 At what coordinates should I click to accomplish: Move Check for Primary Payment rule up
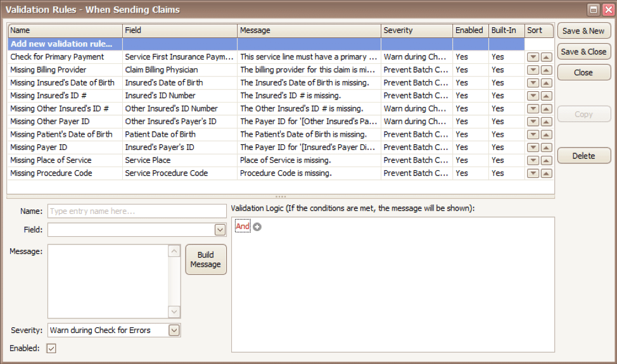(x=546, y=57)
